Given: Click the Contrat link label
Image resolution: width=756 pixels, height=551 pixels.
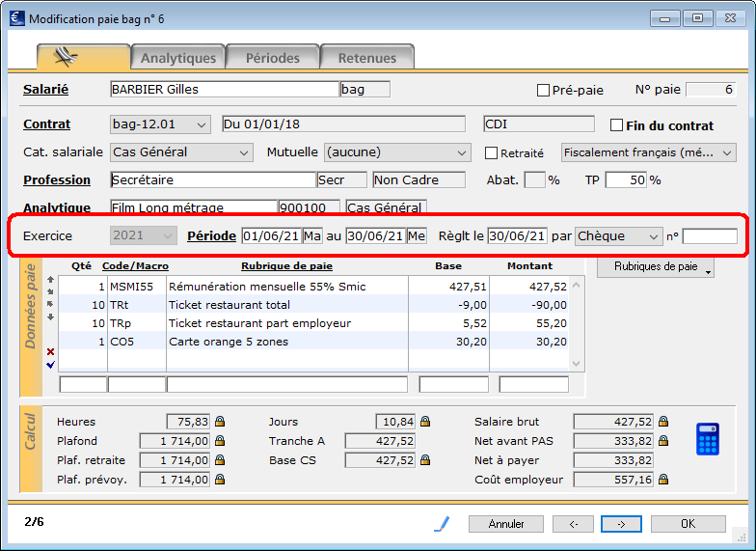Looking at the screenshot, I should pyautogui.click(x=46, y=124).
